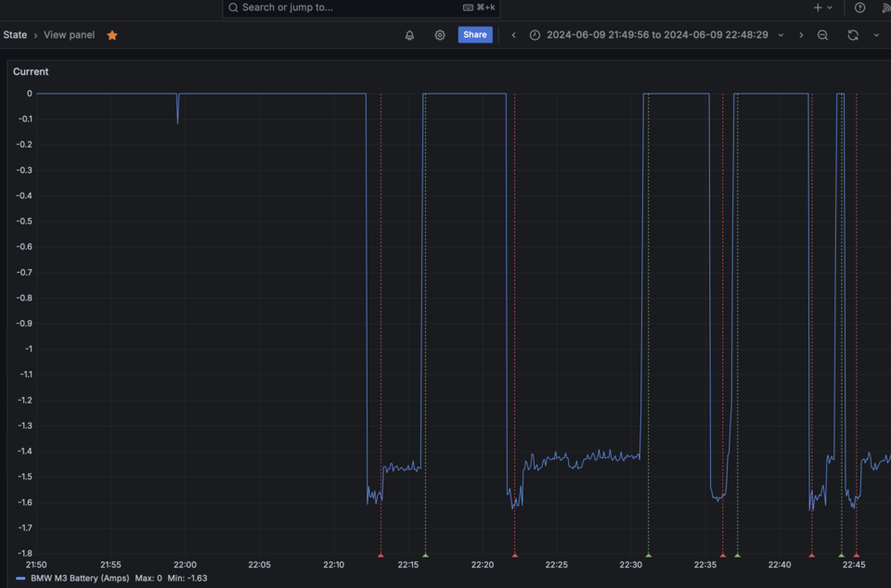Shift time range backward with left chevron
Screen dimensions: 891x588
tap(513, 35)
